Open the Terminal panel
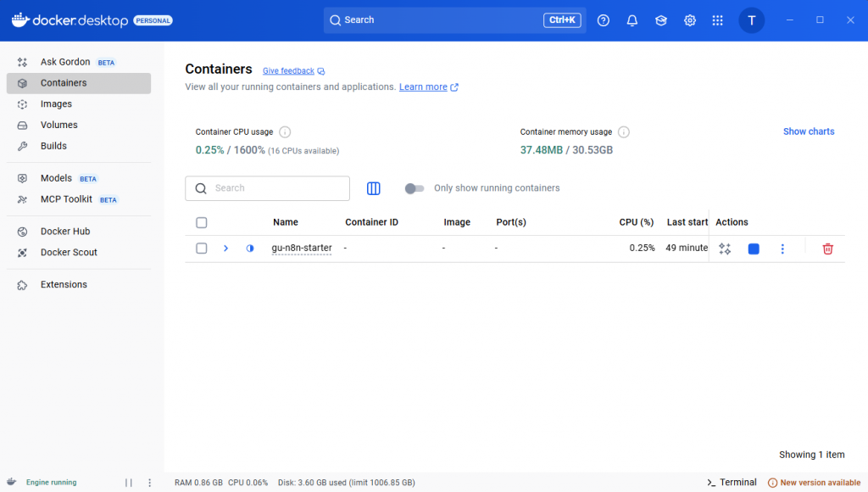This screenshot has height=492, width=868. 732,483
